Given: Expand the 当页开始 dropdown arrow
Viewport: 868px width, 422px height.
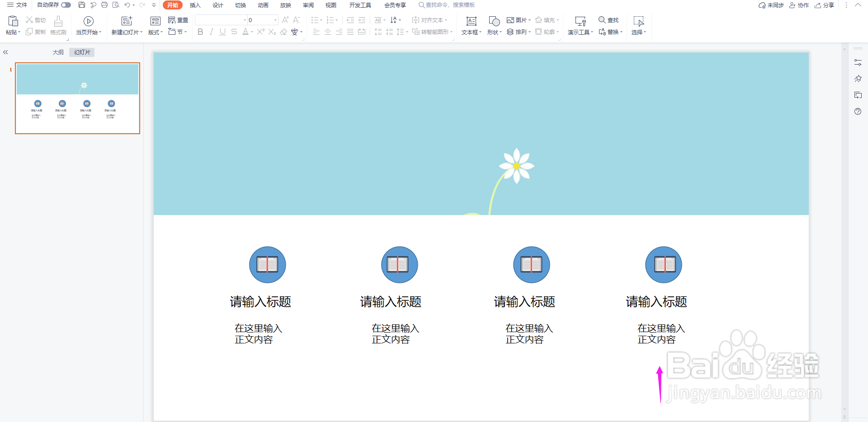Looking at the screenshot, I should 100,32.
